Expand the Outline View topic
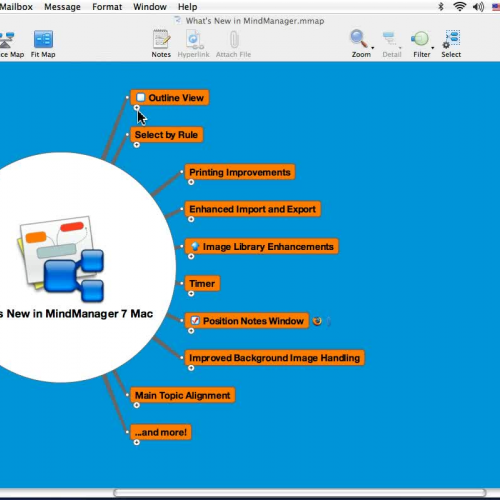The image size is (500, 500). click(x=136, y=108)
